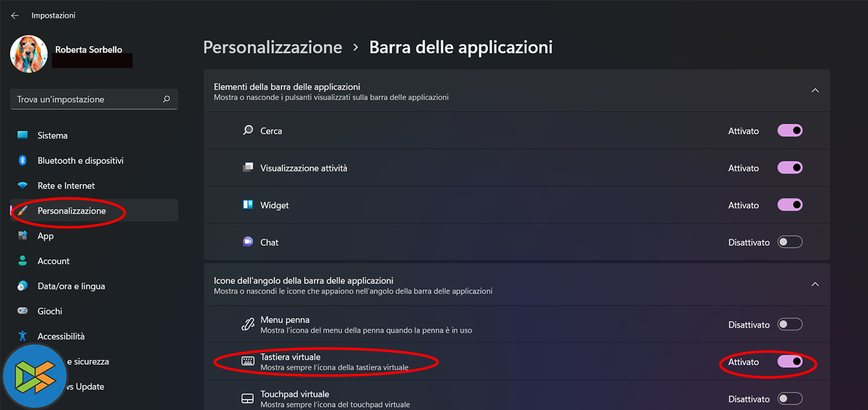Turn off the Widget toggle
The height and width of the screenshot is (410, 868).
[790, 205]
